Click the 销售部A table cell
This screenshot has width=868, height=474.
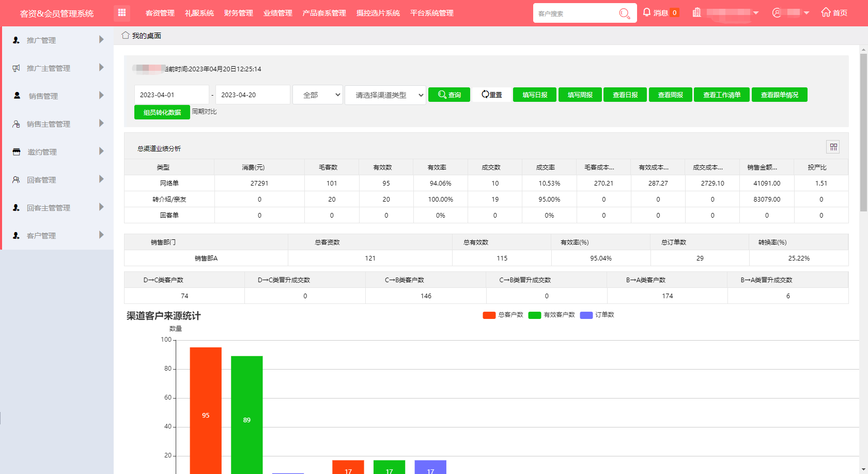(206, 258)
